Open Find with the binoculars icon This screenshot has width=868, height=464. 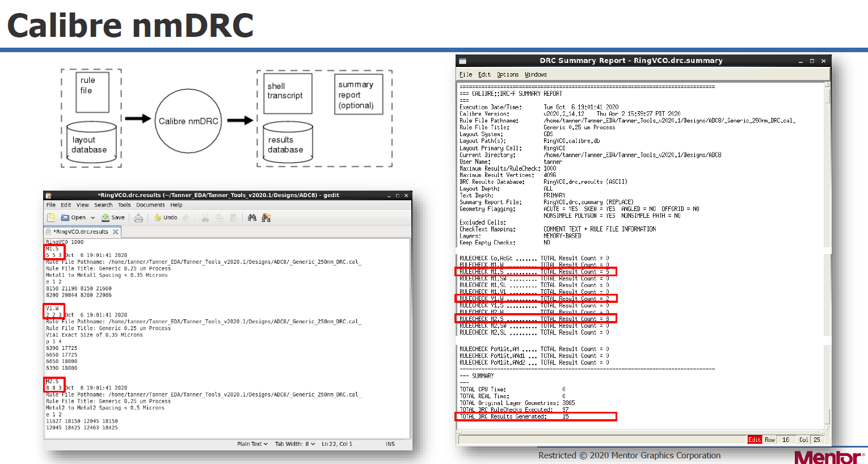pyautogui.click(x=252, y=217)
